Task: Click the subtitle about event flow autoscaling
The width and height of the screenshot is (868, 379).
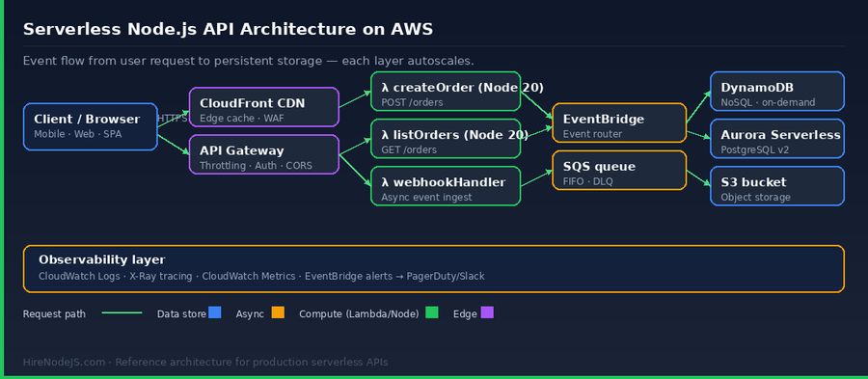Action: tap(248, 61)
